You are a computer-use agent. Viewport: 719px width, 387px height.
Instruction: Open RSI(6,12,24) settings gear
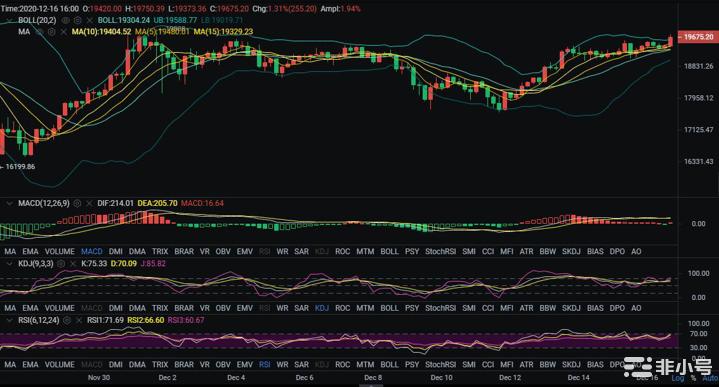click(67, 320)
